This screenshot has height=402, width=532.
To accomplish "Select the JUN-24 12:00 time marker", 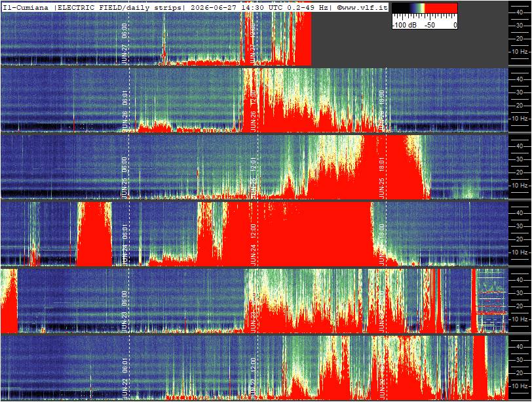I will click(x=253, y=244).
